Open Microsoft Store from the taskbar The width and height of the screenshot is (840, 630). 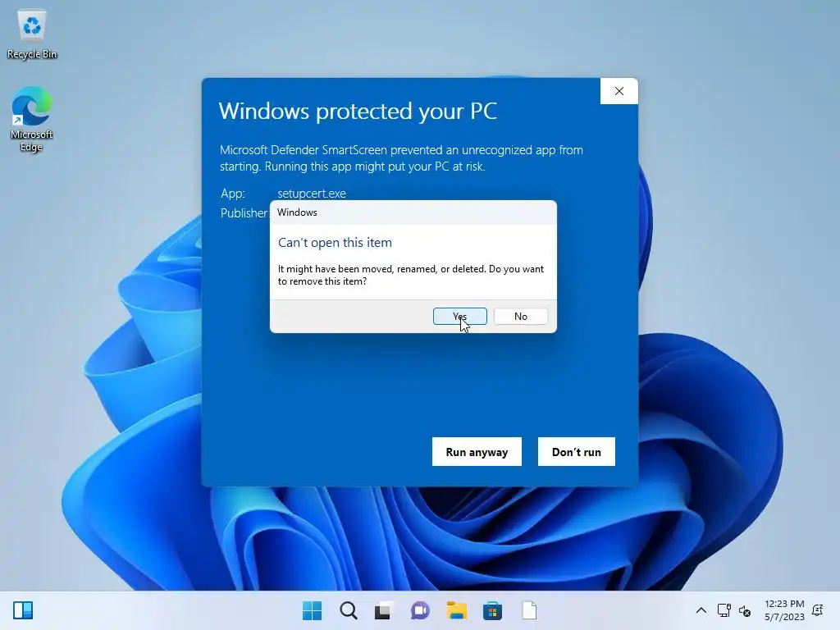click(x=492, y=610)
